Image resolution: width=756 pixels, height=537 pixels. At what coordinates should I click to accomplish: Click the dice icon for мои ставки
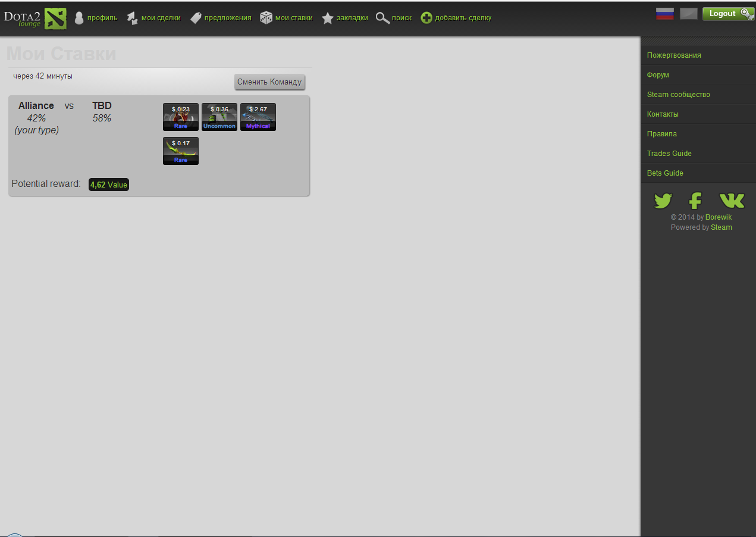[266, 18]
